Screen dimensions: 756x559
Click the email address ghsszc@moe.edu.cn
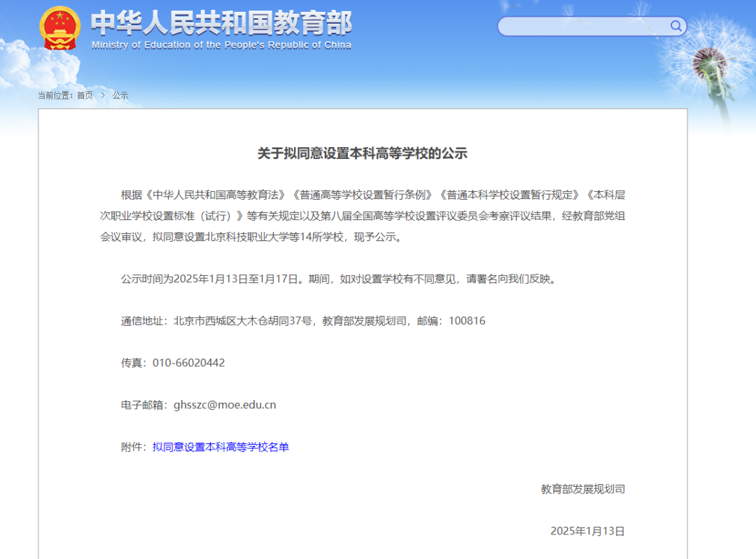(225, 405)
